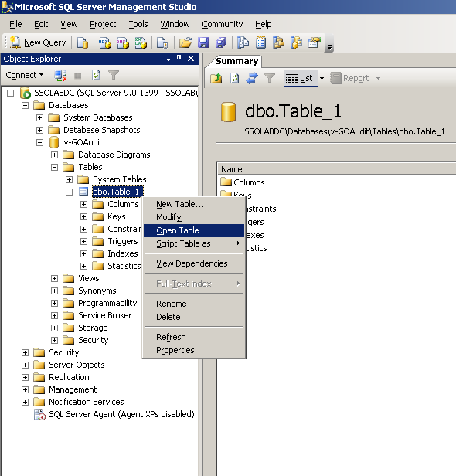Click the Refresh icon in Summary toolbar
The image size is (456, 476).
coord(235,78)
